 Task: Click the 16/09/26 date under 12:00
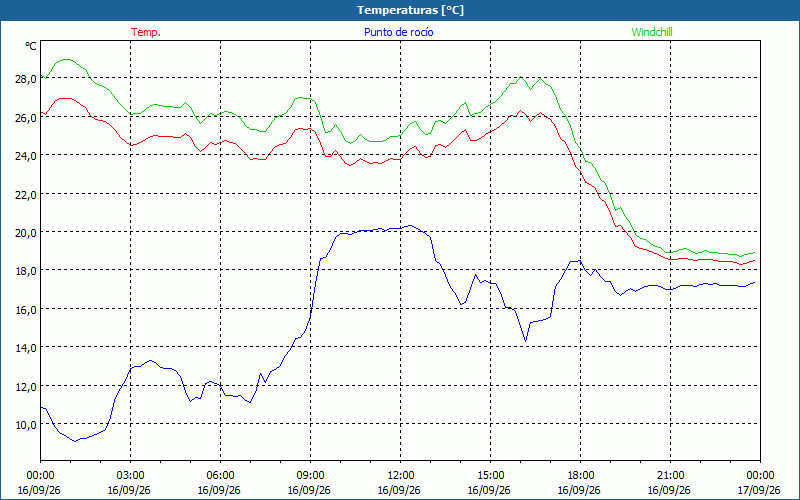[399, 490]
